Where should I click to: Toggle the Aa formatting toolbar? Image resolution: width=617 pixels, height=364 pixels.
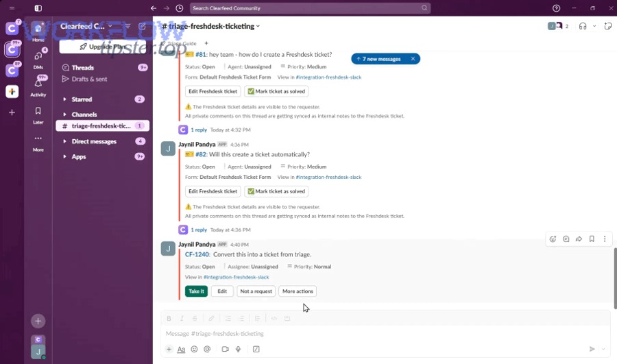coord(181,349)
